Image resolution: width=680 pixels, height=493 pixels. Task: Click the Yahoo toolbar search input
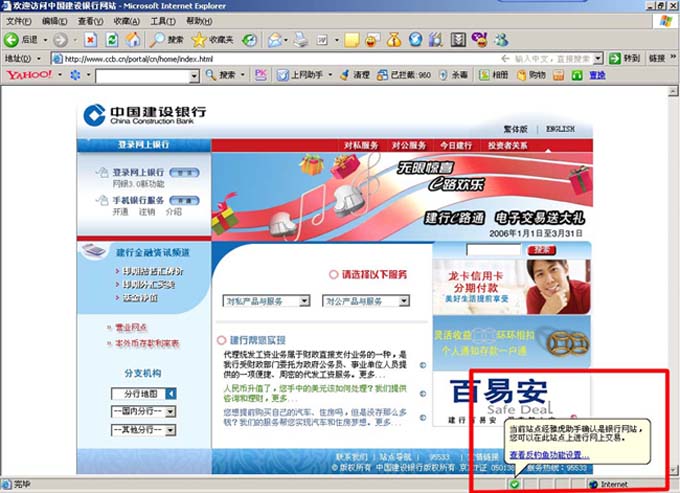[x=143, y=76]
